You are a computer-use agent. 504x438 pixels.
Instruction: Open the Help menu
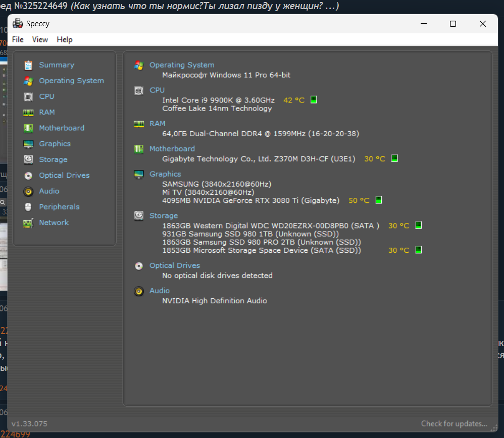(x=65, y=39)
